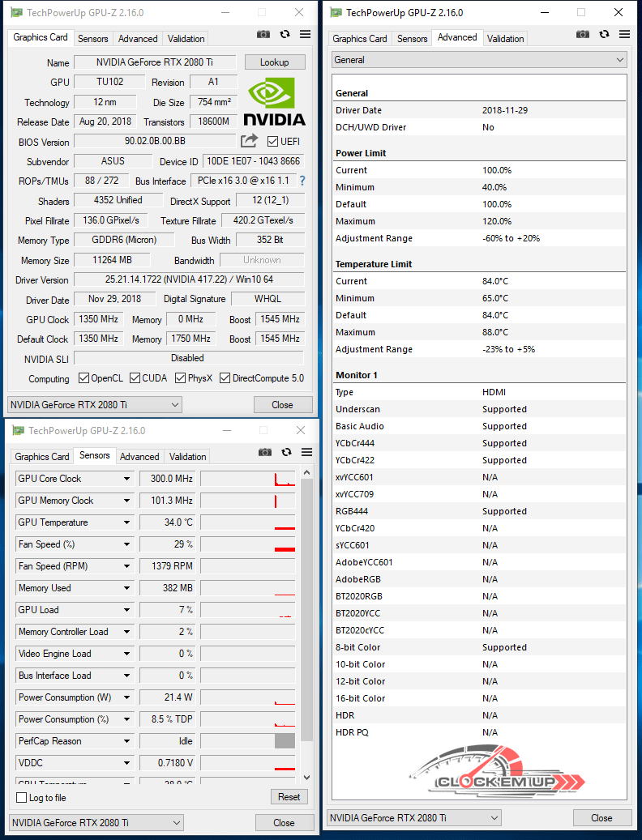Enable Log to file checkbox

[x=21, y=798]
